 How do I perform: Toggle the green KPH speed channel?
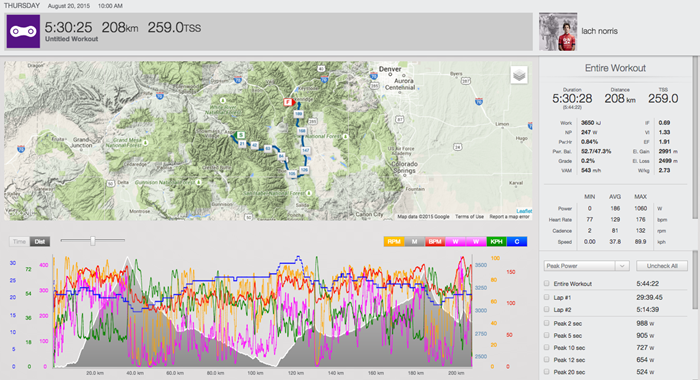pyautogui.click(x=496, y=242)
